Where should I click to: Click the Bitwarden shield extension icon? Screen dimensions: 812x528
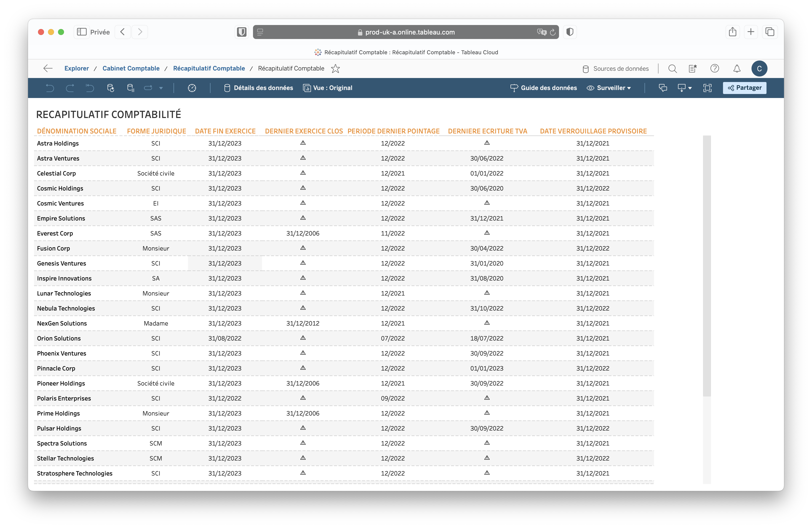(x=241, y=32)
